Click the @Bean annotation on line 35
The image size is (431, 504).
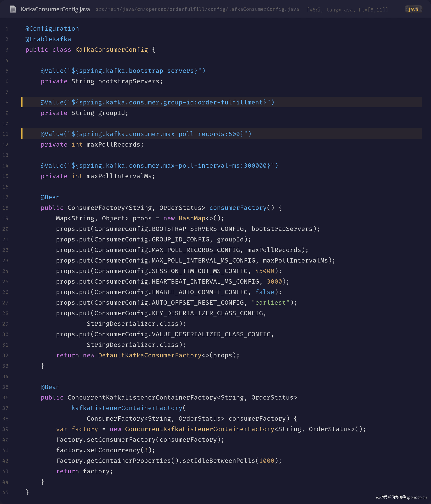click(x=50, y=387)
